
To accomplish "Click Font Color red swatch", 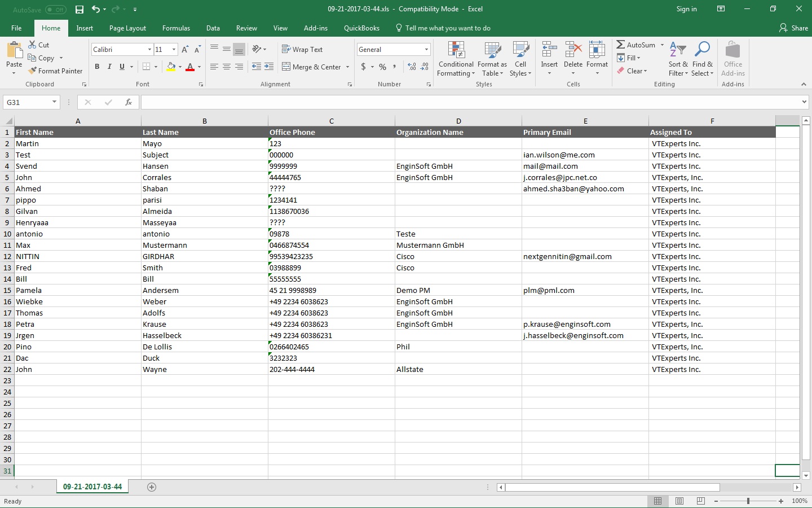I will pos(190,67).
